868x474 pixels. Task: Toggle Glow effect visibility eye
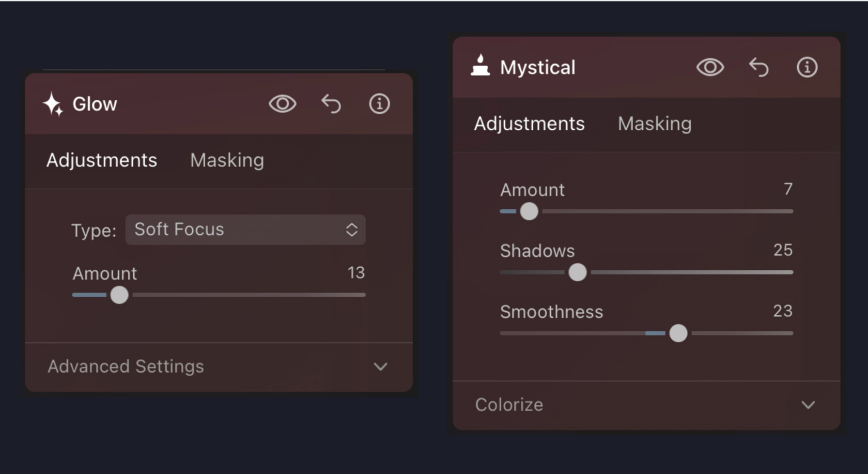(x=283, y=104)
